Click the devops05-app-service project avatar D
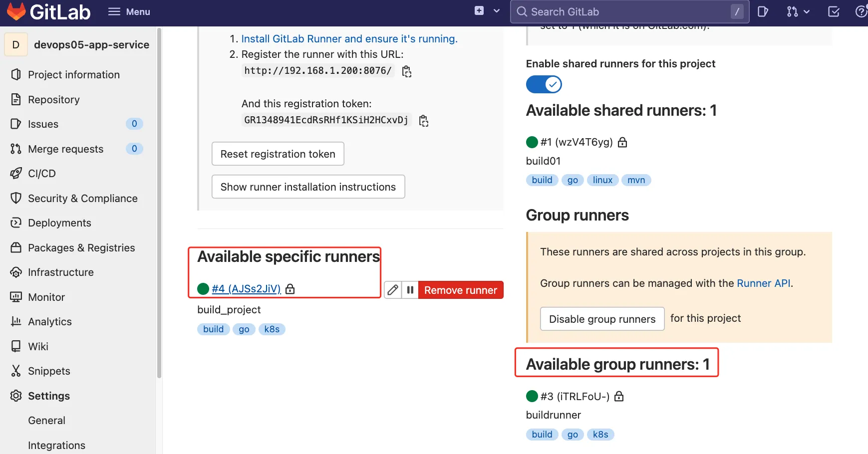This screenshot has width=868, height=454. (x=16, y=45)
